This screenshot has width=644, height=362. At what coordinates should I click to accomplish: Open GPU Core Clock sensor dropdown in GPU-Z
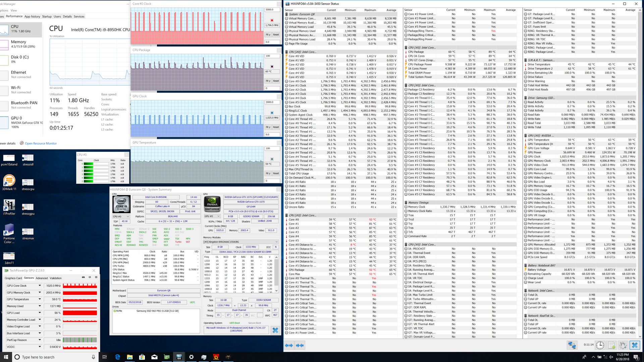point(40,286)
